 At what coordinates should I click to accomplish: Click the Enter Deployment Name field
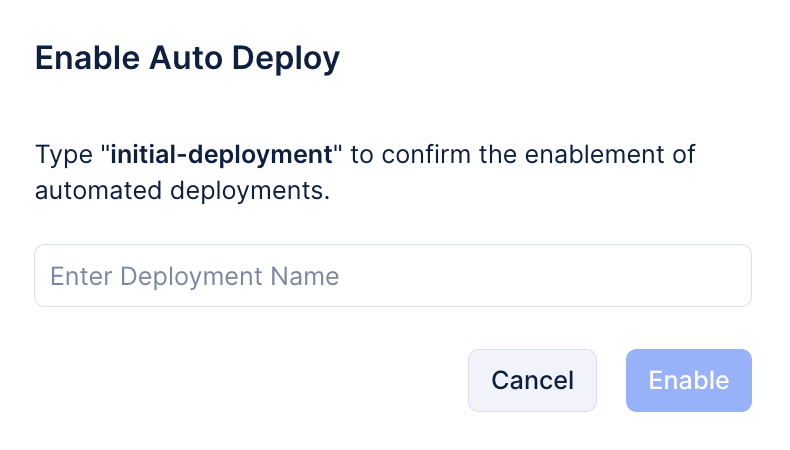click(392, 276)
